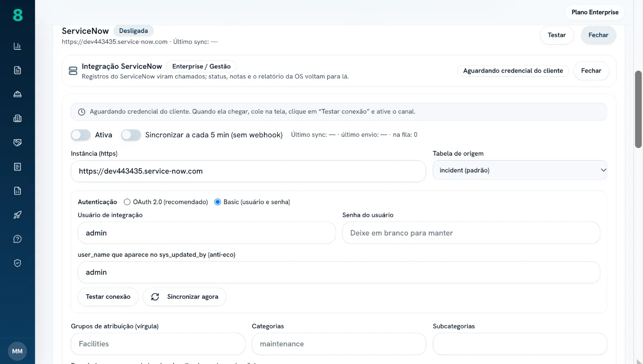This screenshot has width=643, height=364.
Task: Focus the Senha do usuário field
Action: [x=471, y=233]
